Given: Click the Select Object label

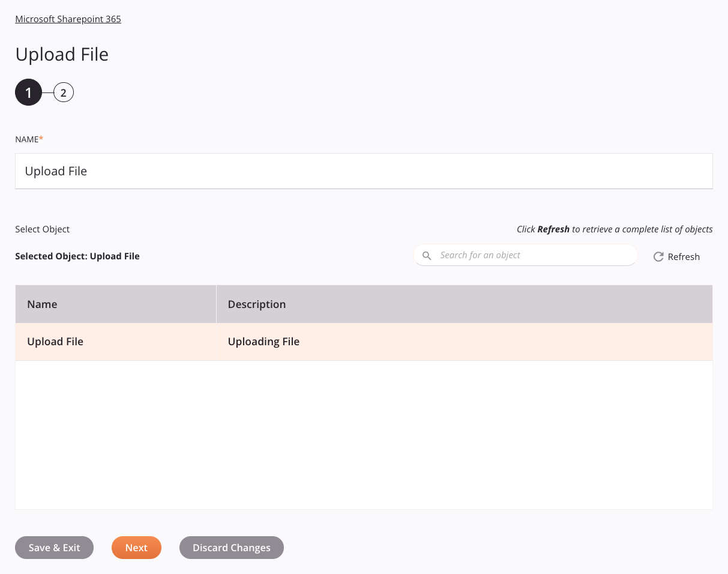Looking at the screenshot, I should coord(43,229).
